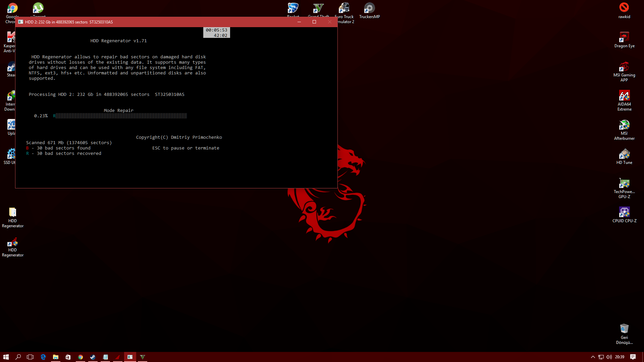Open the volume control in system tray
Viewport: 644px width, 362px height.
609,357
